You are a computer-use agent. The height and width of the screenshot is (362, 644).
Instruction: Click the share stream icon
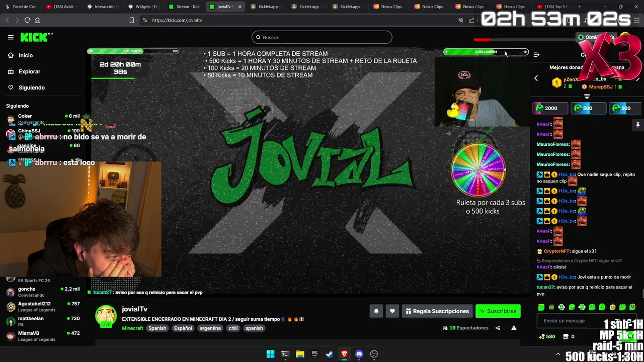click(498, 328)
